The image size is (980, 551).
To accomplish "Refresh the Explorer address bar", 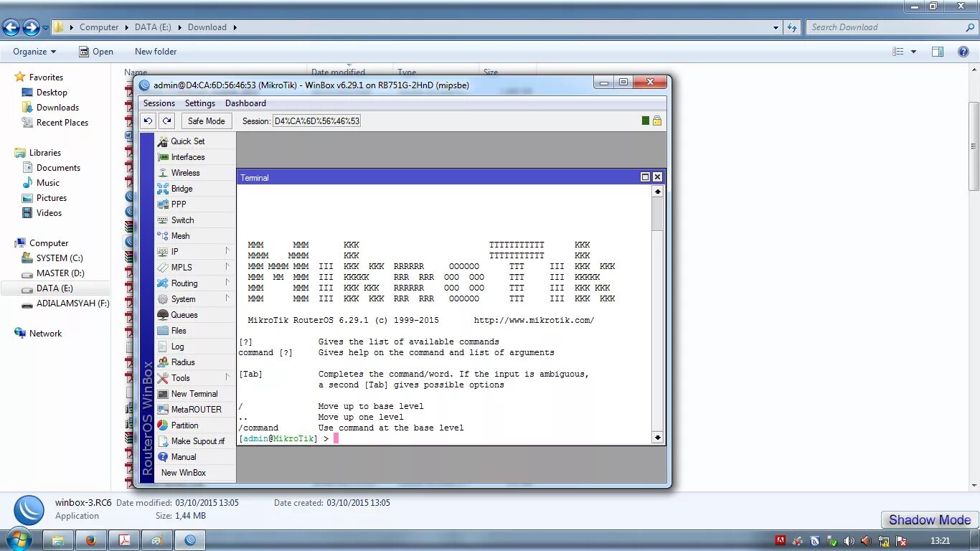I will tap(792, 27).
